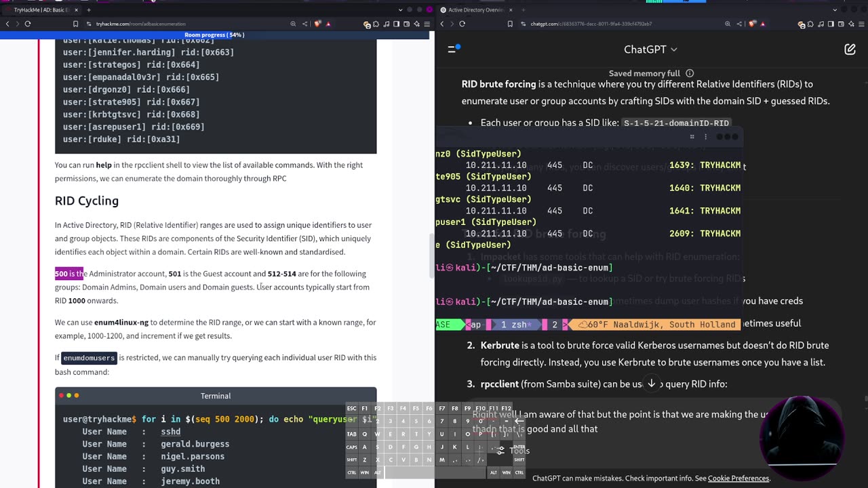
Task: Toggle sidebar panel in TryHackMe window
Action: click(x=397, y=24)
